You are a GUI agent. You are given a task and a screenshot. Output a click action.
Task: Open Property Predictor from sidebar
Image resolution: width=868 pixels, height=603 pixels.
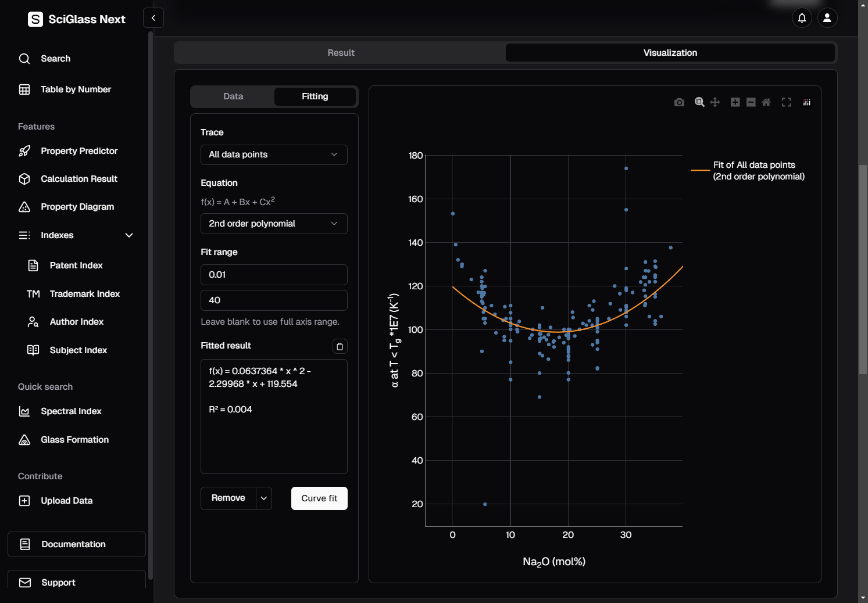(x=79, y=151)
